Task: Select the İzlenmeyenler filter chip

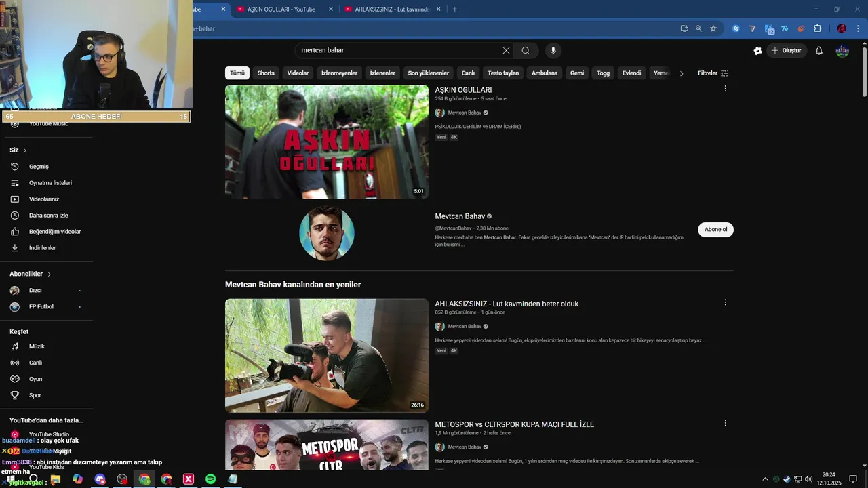Action: [x=339, y=73]
